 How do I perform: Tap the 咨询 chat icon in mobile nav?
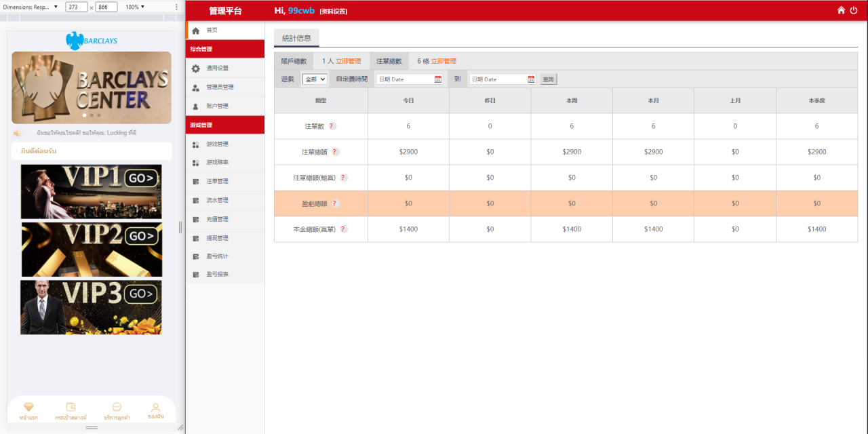117,407
